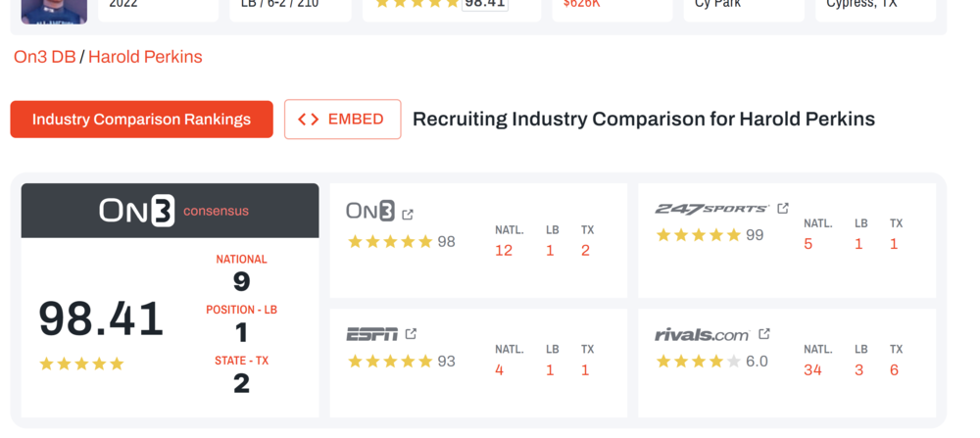The height and width of the screenshot is (438, 980).
Task: Open 247Sports external link icon
Action: coord(783,208)
